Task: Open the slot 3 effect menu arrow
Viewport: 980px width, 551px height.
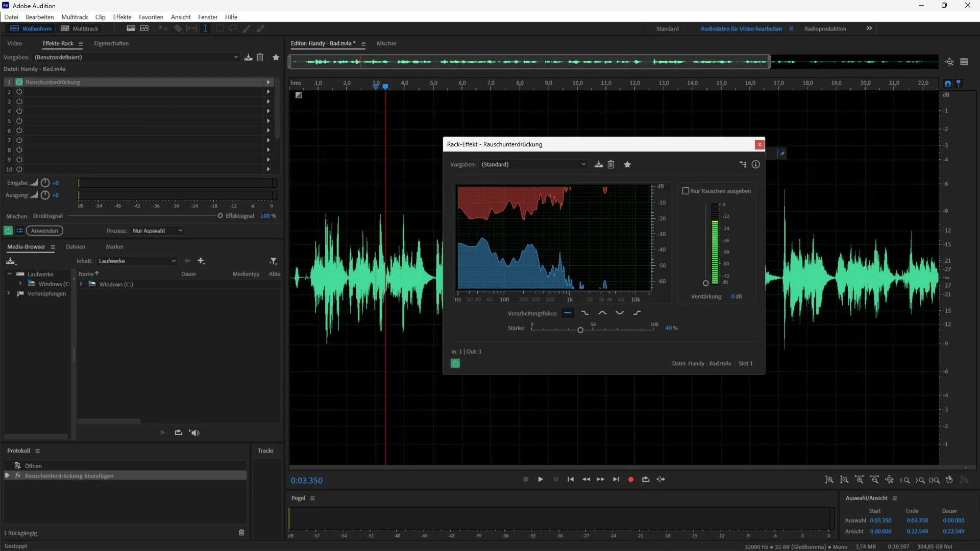Action: tap(268, 102)
